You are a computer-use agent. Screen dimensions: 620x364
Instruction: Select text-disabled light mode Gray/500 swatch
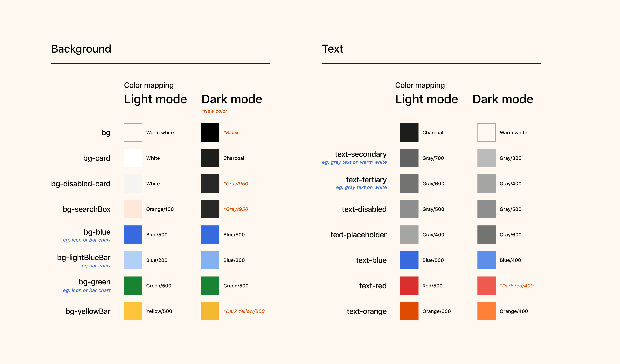click(409, 209)
